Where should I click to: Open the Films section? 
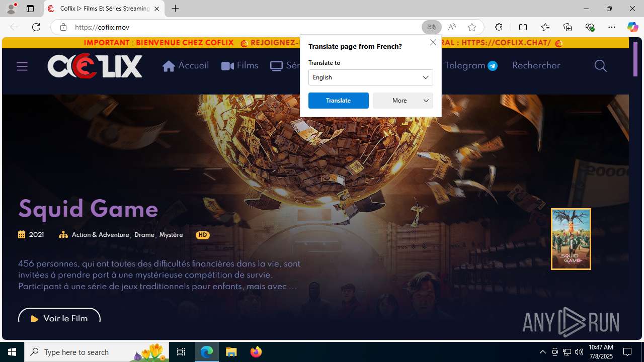[x=239, y=66]
